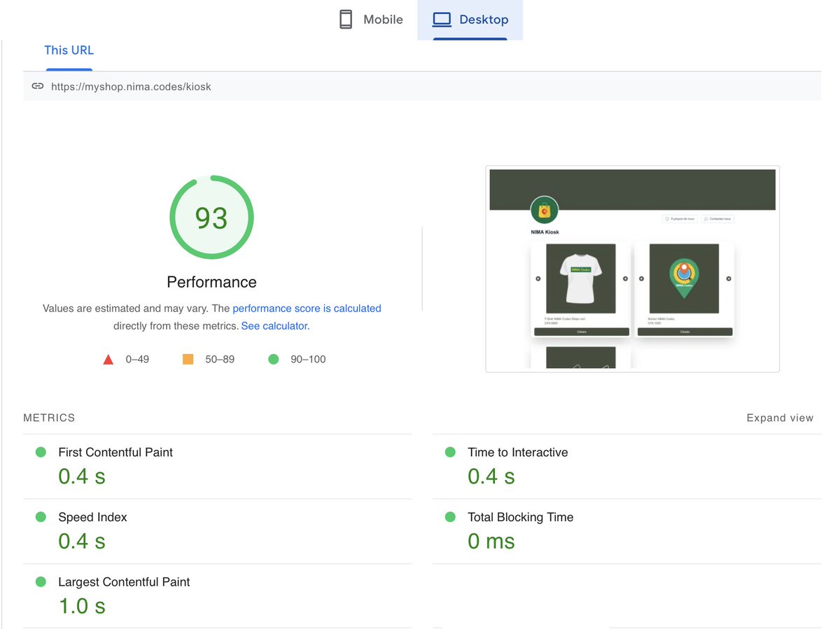Click the 50–89 range label
840x629 pixels.
pyautogui.click(x=220, y=360)
